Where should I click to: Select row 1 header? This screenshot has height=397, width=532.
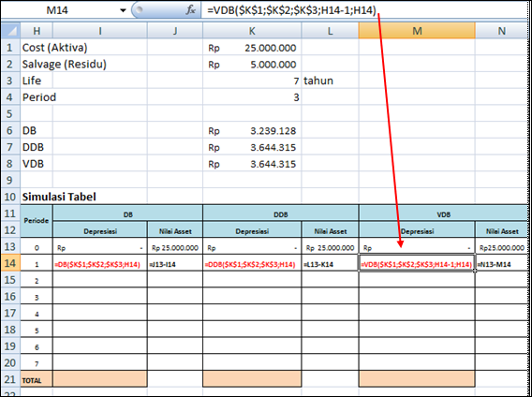[x=10, y=48]
